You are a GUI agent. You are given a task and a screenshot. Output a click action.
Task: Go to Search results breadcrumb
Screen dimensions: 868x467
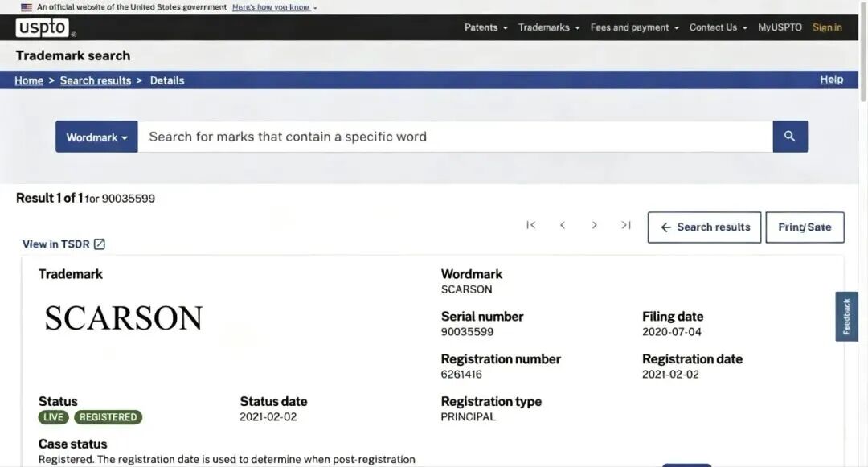(x=95, y=80)
